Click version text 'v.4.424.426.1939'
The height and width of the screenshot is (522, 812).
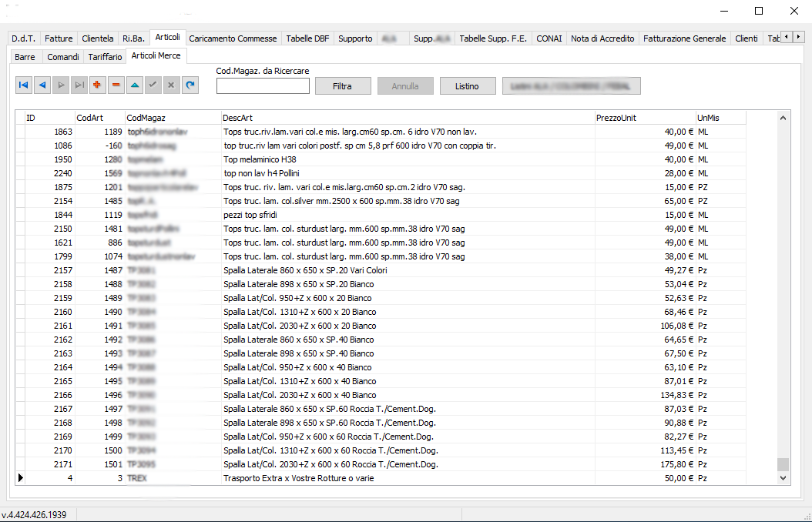click(34, 515)
